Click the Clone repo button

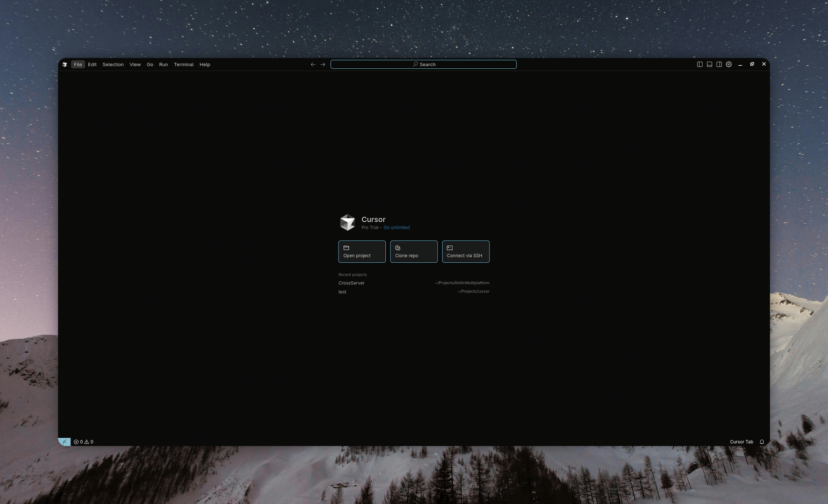click(414, 251)
